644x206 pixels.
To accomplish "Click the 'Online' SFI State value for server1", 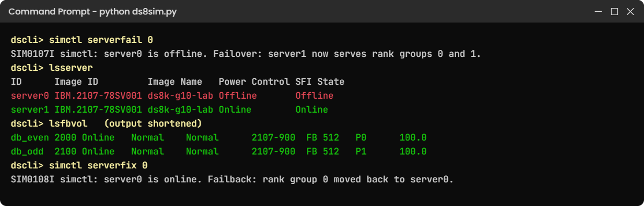I will [x=312, y=110].
